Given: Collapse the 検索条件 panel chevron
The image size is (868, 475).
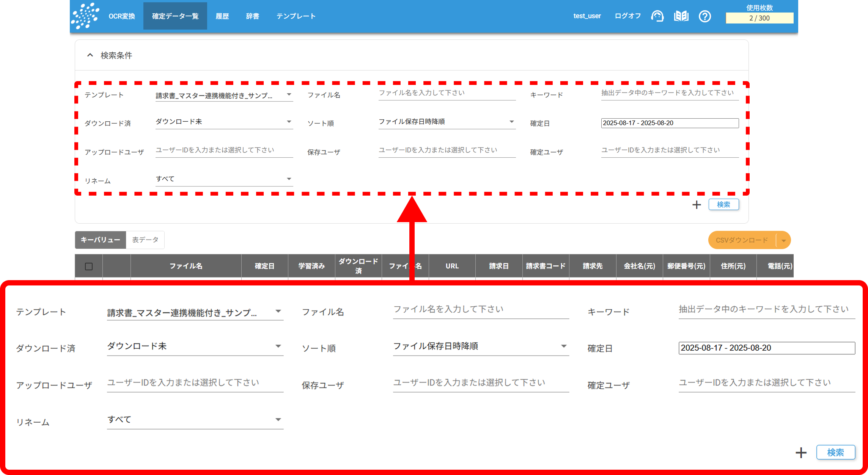Looking at the screenshot, I should pyautogui.click(x=90, y=55).
